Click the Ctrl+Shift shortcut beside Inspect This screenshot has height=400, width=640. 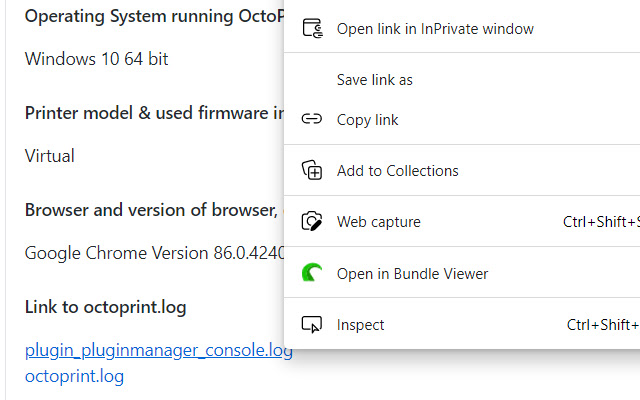(x=603, y=324)
